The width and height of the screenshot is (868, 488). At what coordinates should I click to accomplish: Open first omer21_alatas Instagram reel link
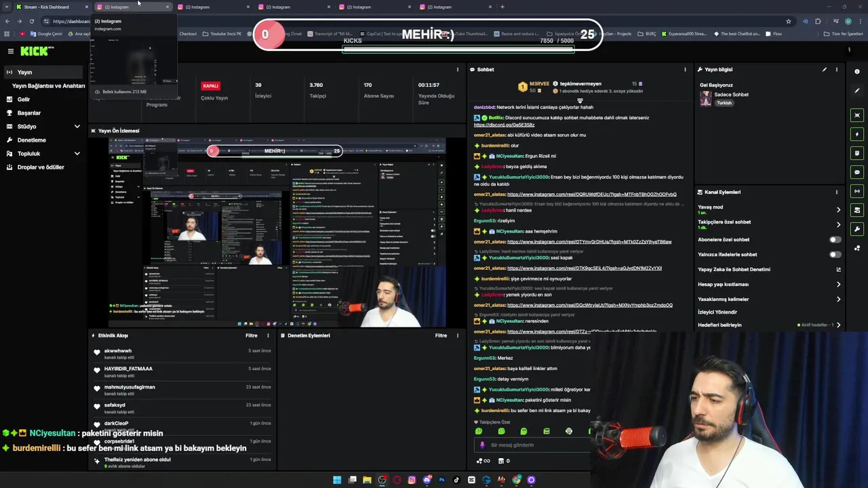(x=591, y=195)
